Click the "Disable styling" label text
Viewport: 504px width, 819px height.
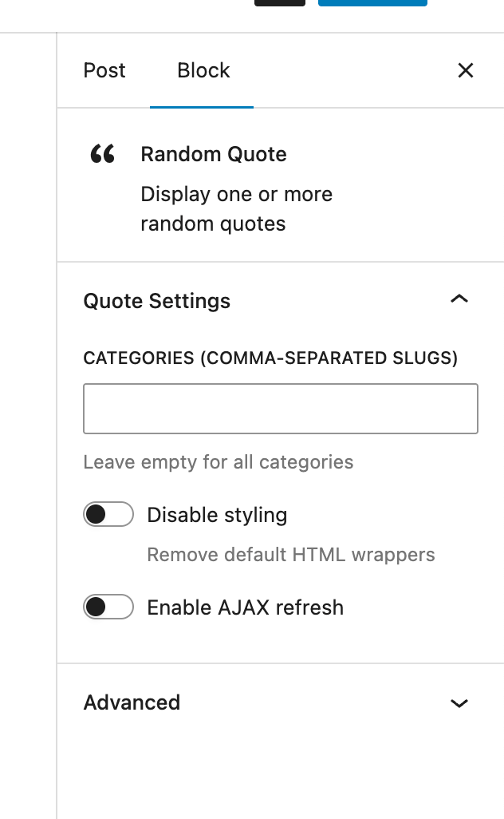[x=217, y=515]
